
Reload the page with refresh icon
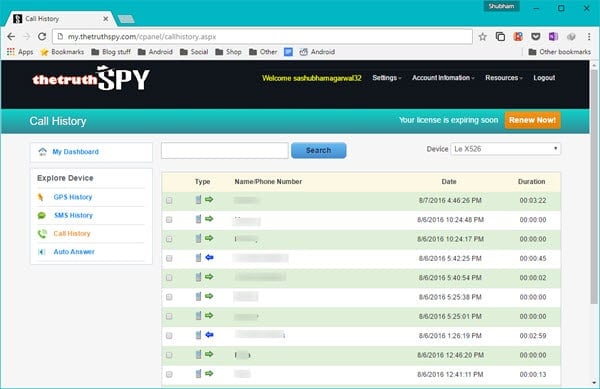pyautogui.click(x=42, y=37)
